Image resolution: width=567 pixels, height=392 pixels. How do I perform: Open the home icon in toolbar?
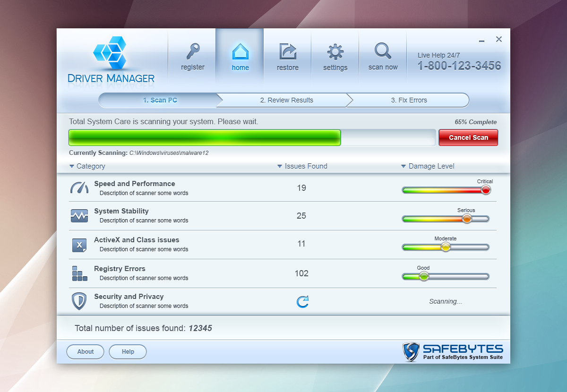[x=240, y=51]
